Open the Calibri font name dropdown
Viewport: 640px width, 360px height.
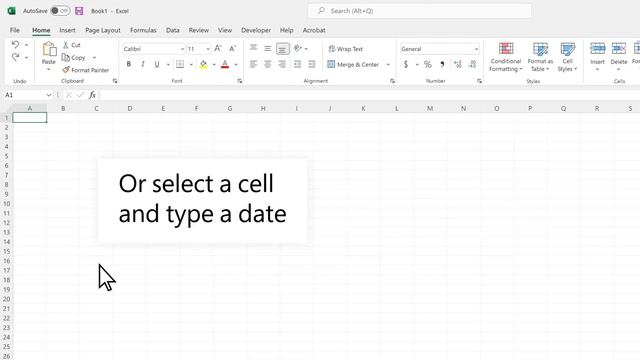click(182, 49)
